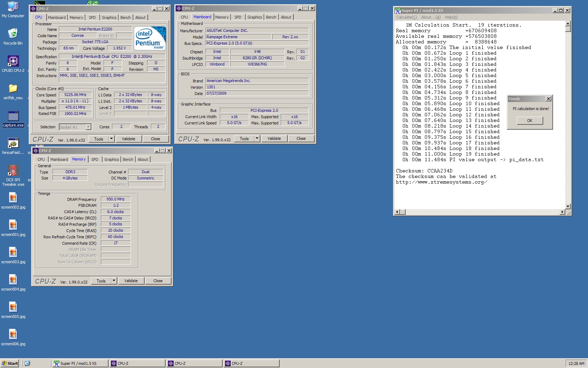
Task: Open Calculate menu in Super PI
Action: [x=406, y=17]
